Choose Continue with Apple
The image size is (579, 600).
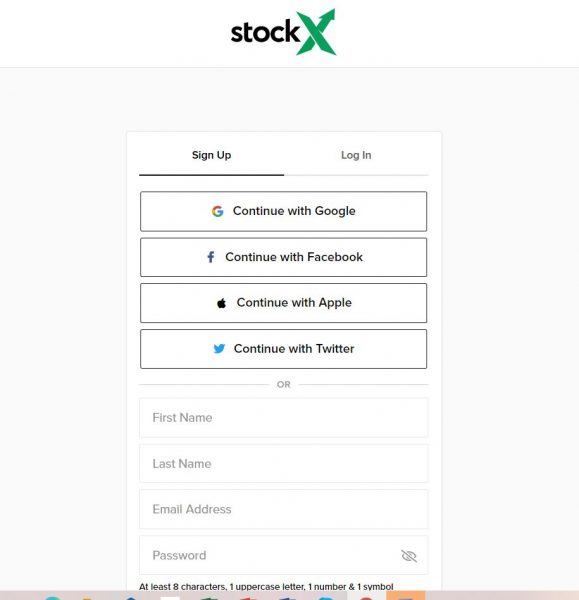(284, 303)
